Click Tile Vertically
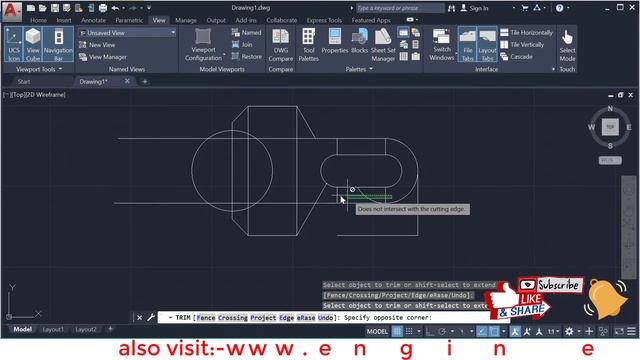The image size is (640, 360). coord(522,44)
